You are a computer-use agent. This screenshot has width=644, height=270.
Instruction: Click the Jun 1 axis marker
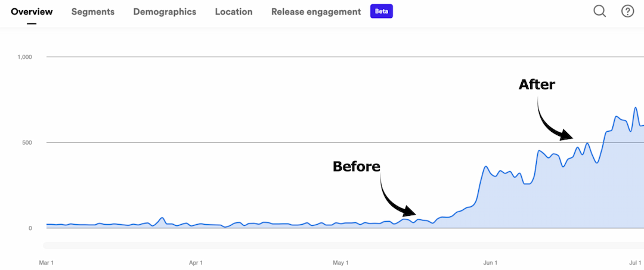pyautogui.click(x=490, y=262)
